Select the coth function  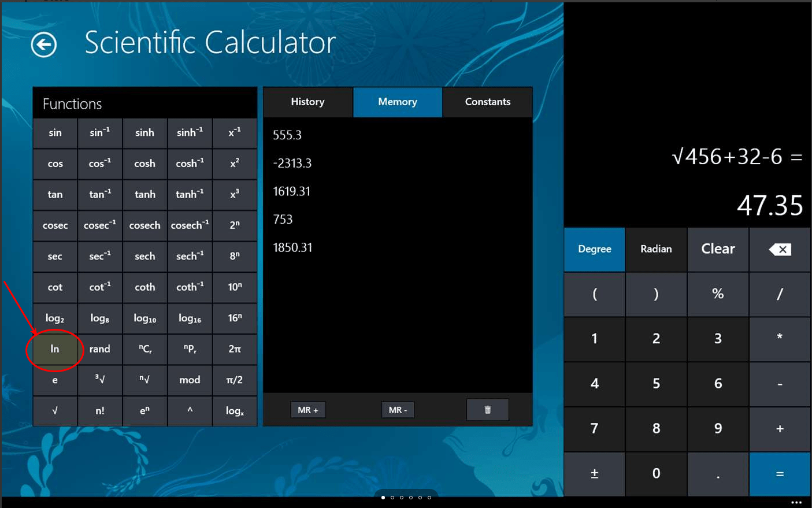click(144, 287)
